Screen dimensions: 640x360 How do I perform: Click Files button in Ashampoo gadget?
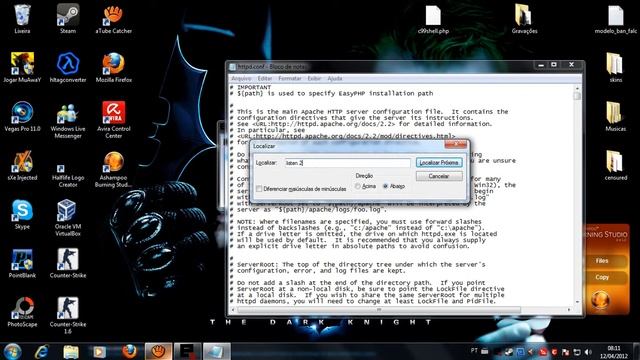pos(602,261)
